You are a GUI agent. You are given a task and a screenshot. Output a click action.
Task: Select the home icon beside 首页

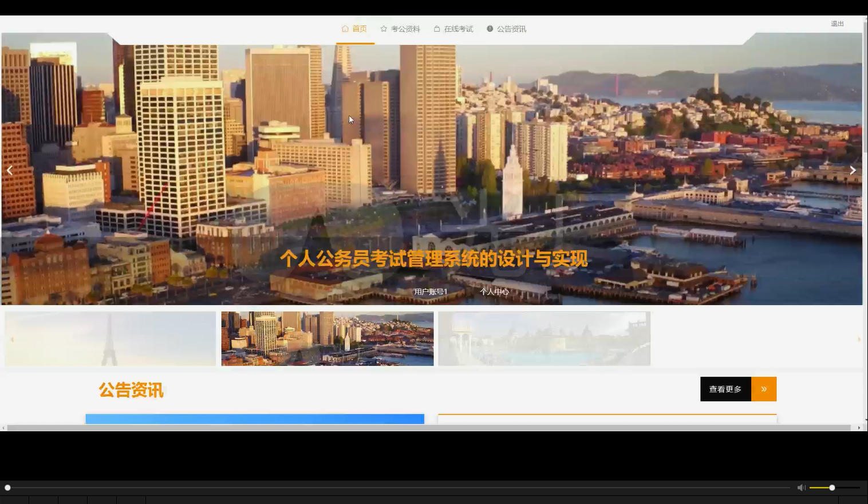[x=344, y=28]
